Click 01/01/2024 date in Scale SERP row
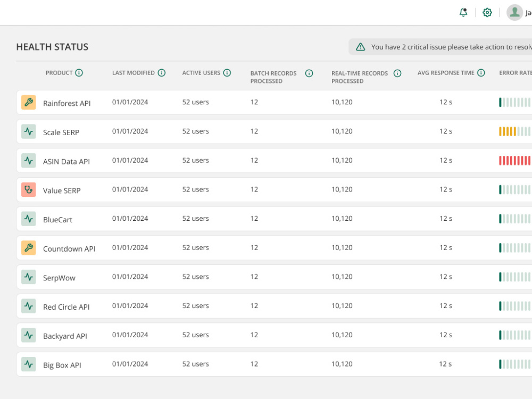The width and height of the screenshot is (532, 399). click(130, 131)
